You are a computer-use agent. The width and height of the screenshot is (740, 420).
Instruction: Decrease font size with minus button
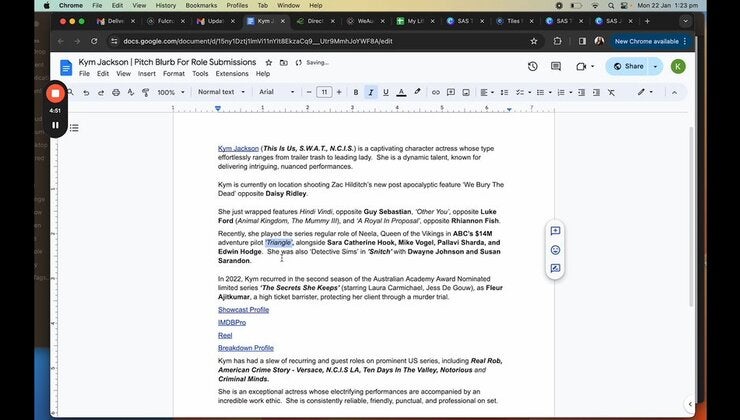coord(309,92)
